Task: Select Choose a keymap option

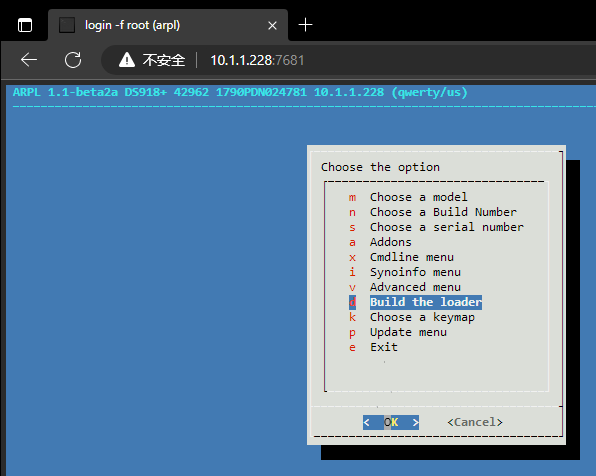Action: click(422, 317)
